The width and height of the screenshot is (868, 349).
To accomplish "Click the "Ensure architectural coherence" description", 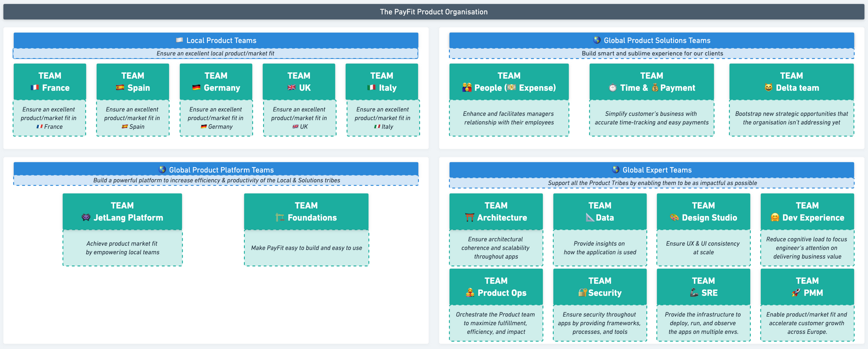I will pos(496,248).
